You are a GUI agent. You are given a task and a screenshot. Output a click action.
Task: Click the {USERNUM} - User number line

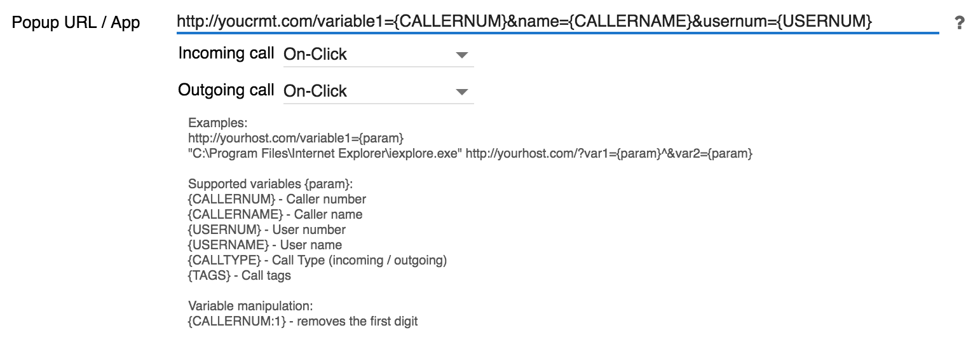[267, 230]
